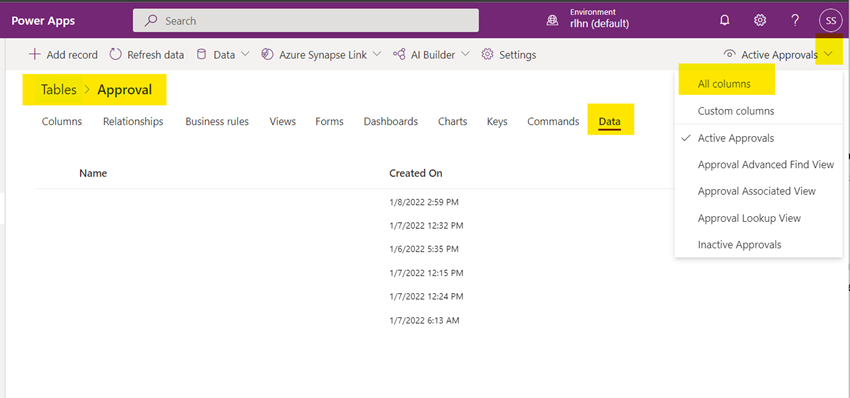Choose Approval Associated View

[x=757, y=191]
